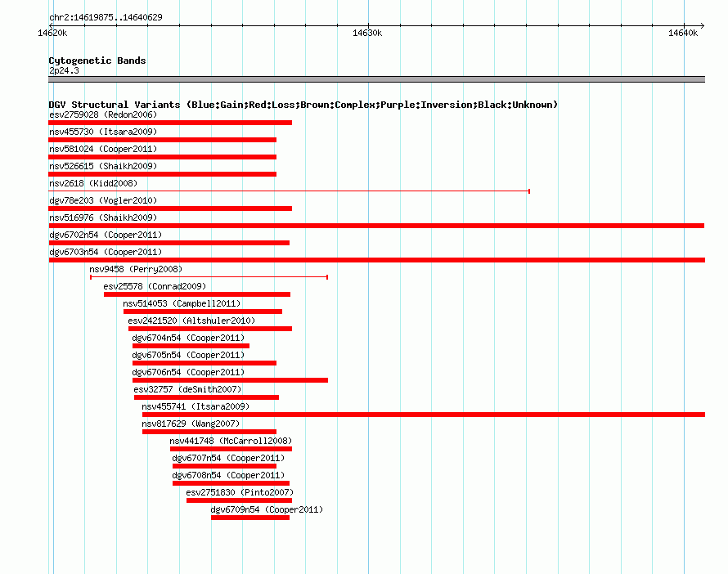Open dgv6708n54 (Cooper2011) label
The height and width of the screenshot is (574, 728).
(228, 475)
